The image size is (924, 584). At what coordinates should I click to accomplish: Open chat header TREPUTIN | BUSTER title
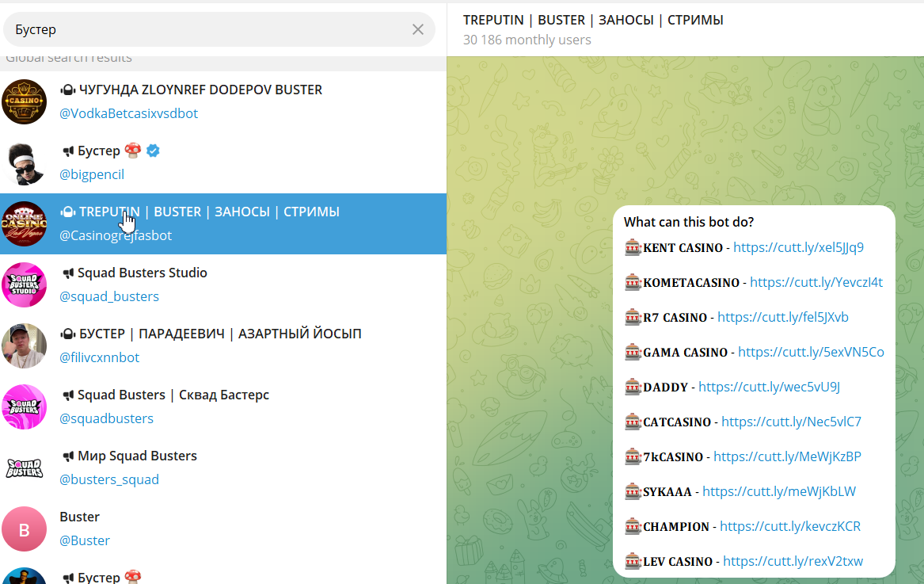tap(593, 20)
